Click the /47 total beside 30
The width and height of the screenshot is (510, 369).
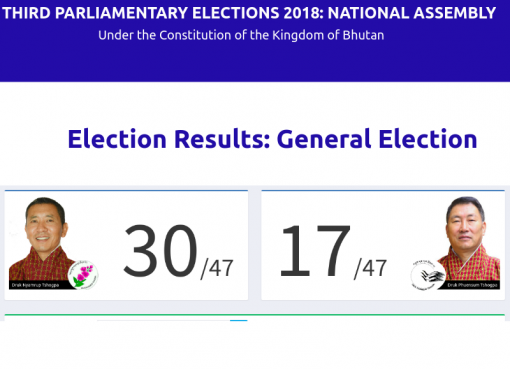[217, 268]
